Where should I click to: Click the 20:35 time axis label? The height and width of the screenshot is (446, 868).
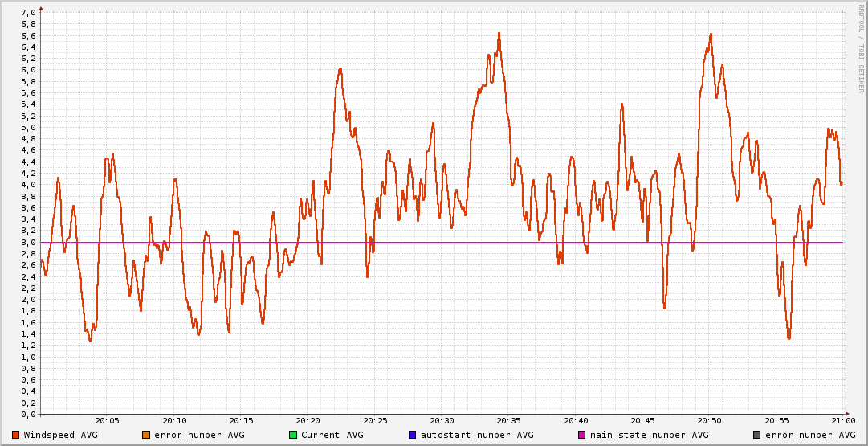pyautogui.click(x=508, y=420)
